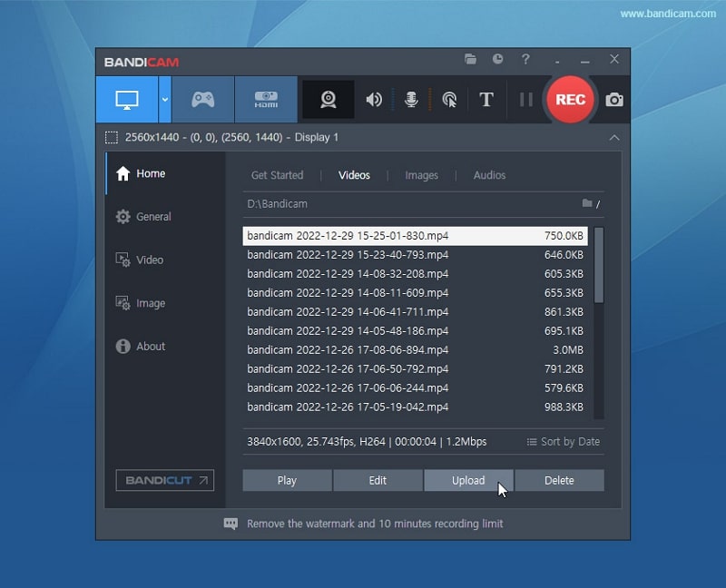Open the text overlay tool icon
Image resolution: width=726 pixels, height=588 pixels.
coord(486,100)
